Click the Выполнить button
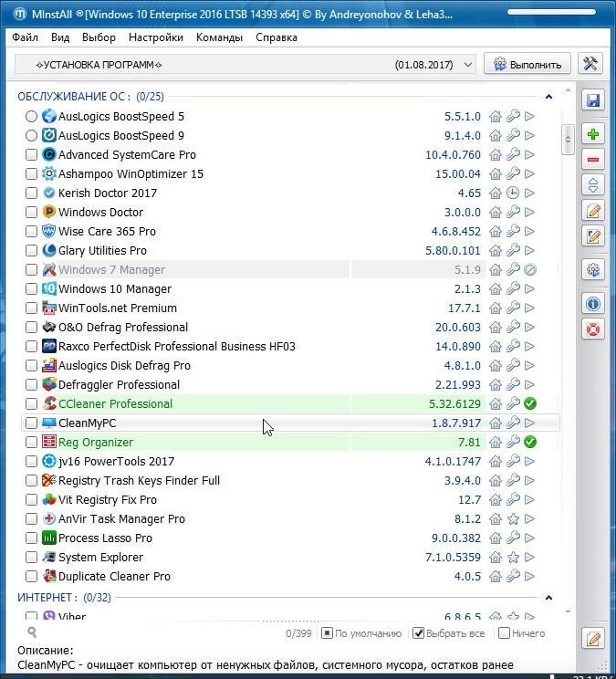616x679 pixels. click(x=527, y=64)
